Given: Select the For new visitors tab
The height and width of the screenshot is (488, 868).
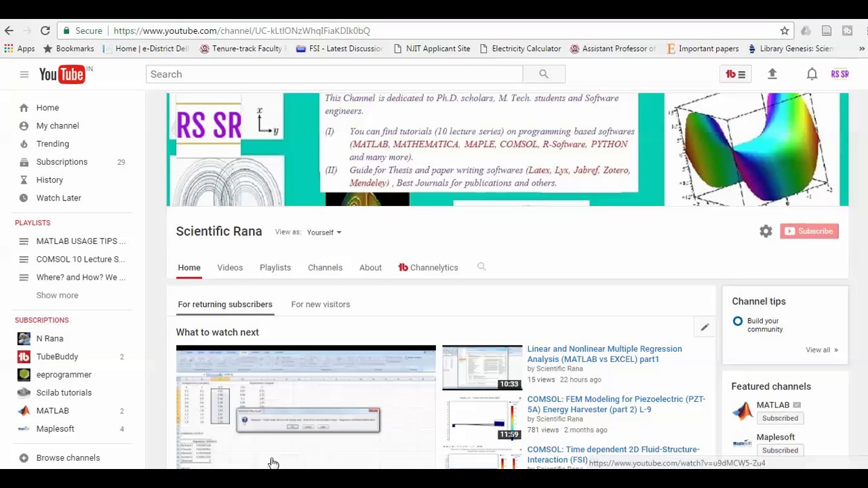Looking at the screenshot, I should pos(321,304).
